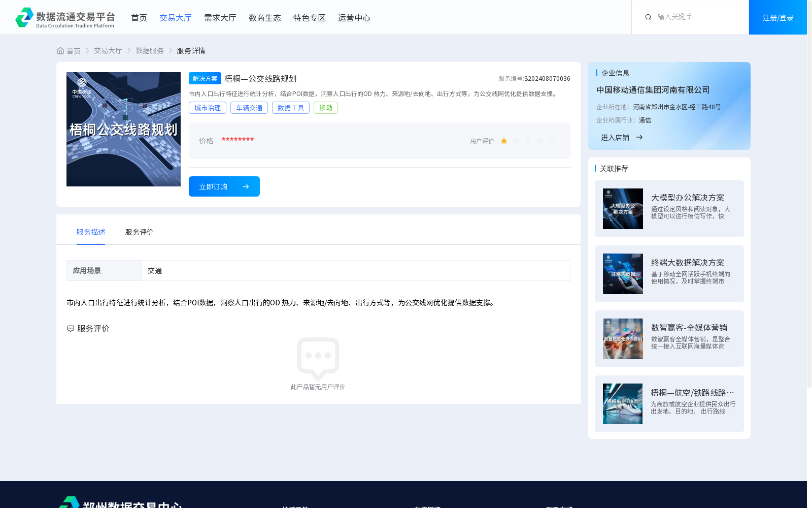The image size is (812, 508).
Task: Click arrow icon on 立即订购 button
Action: [x=246, y=186]
